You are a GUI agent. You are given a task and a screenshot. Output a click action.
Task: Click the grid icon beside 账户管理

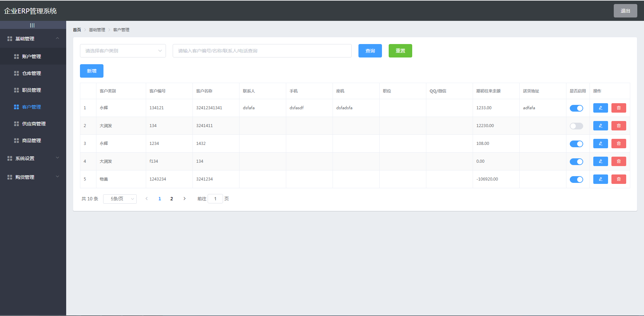coord(16,56)
